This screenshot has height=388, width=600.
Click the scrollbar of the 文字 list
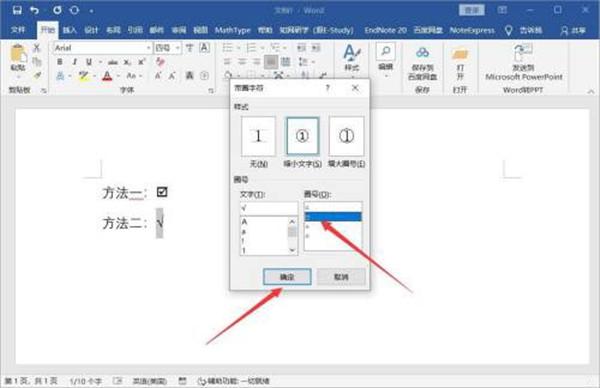292,236
